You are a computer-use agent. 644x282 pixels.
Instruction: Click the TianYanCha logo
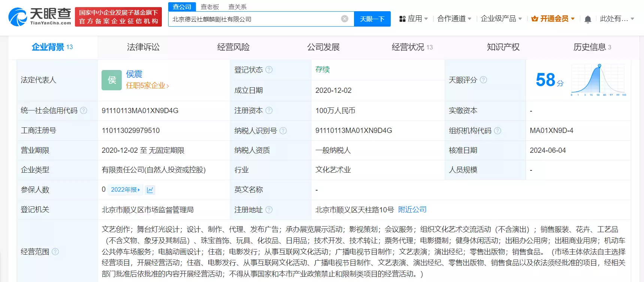(x=40, y=17)
